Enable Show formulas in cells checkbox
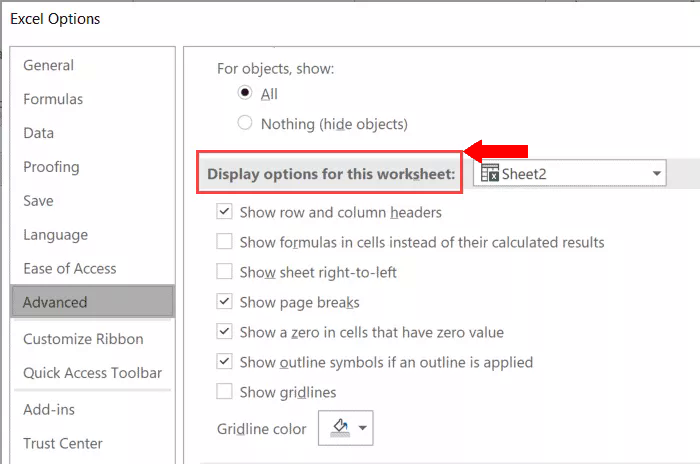Screen dimensions: 700x464 pyautogui.click(x=224, y=241)
